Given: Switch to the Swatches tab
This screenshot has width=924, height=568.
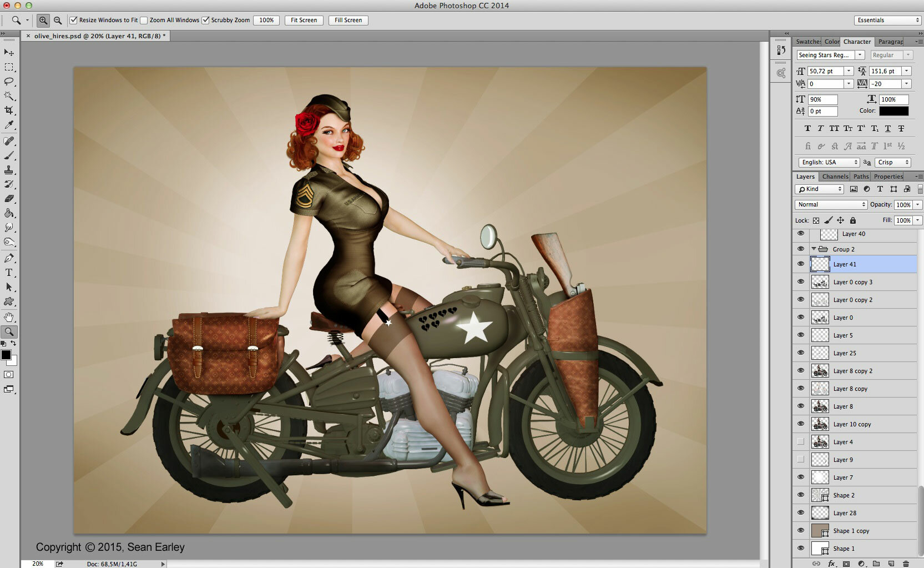Looking at the screenshot, I should point(807,42).
